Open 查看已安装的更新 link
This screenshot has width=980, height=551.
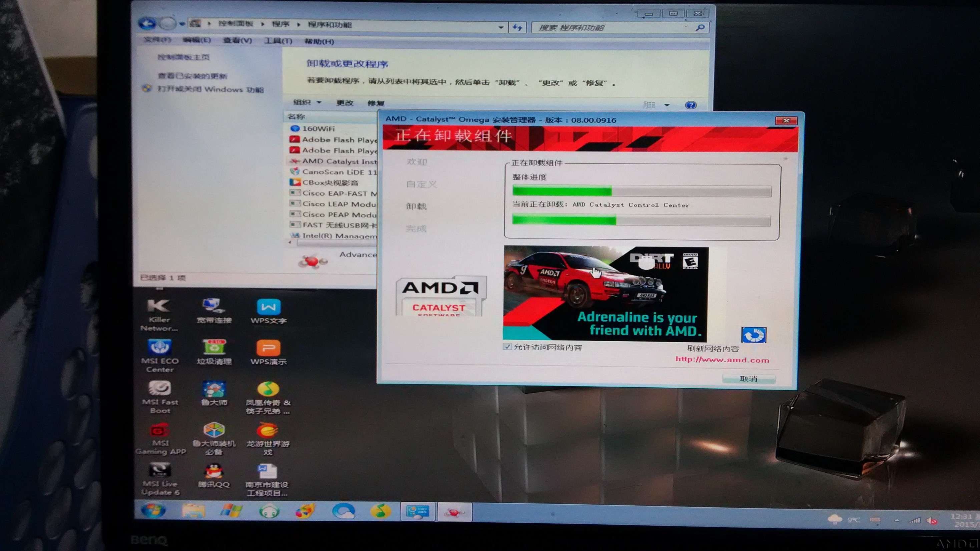pos(192,76)
